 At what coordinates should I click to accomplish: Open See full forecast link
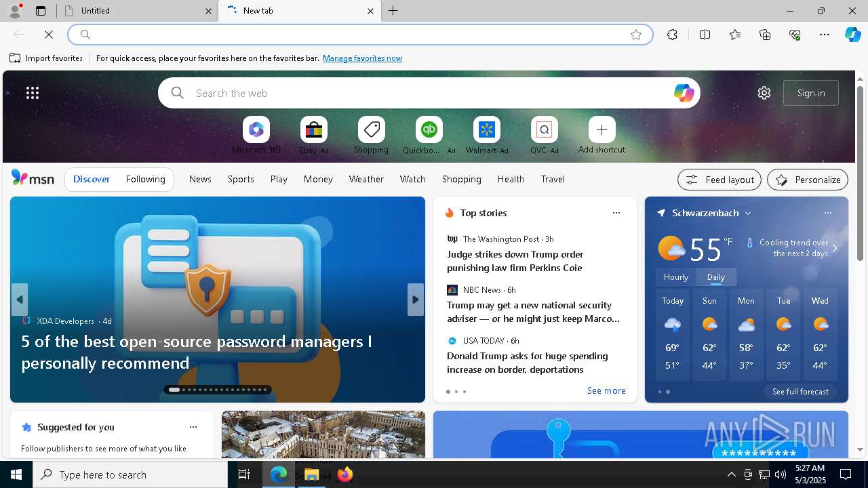[x=800, y=392]
